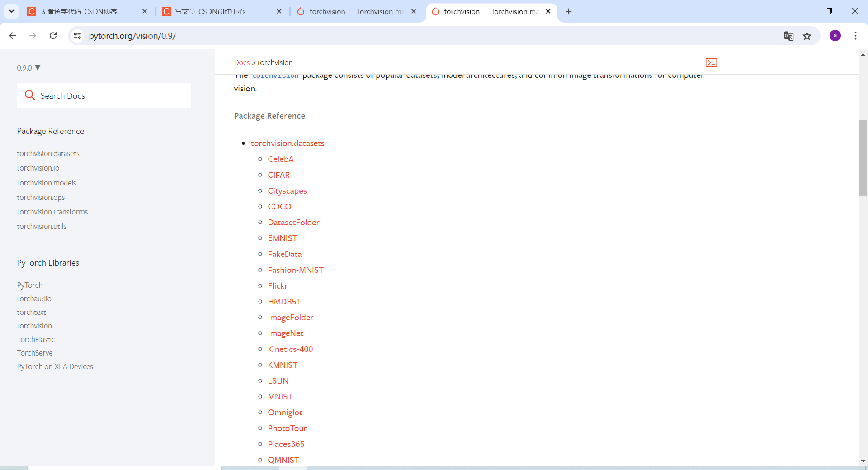
Task: Click the vertical scrollbar thumb
Action: click(x=863, y=158)
